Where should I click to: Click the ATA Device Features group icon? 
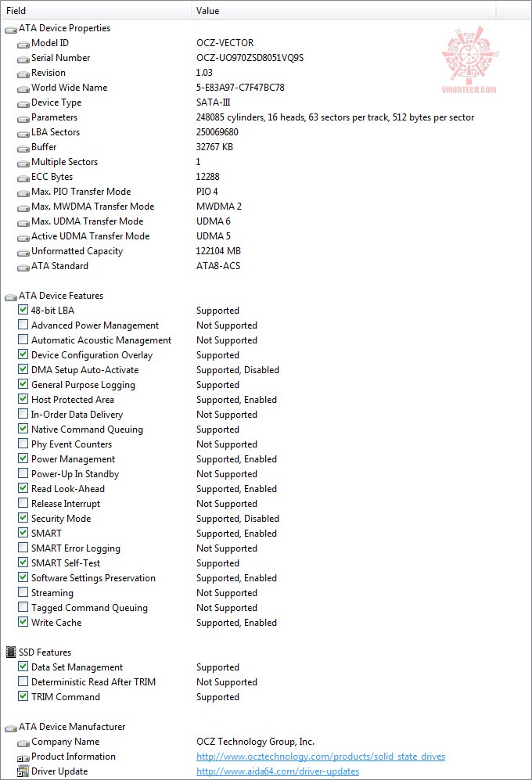pos(11,297)
